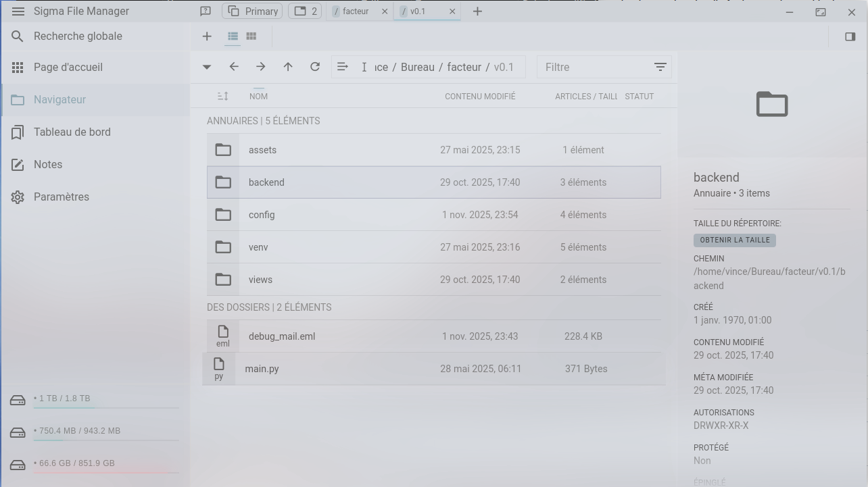Open the hamburger menu in the title bar

pyautogui.click(x=18, y=11)
